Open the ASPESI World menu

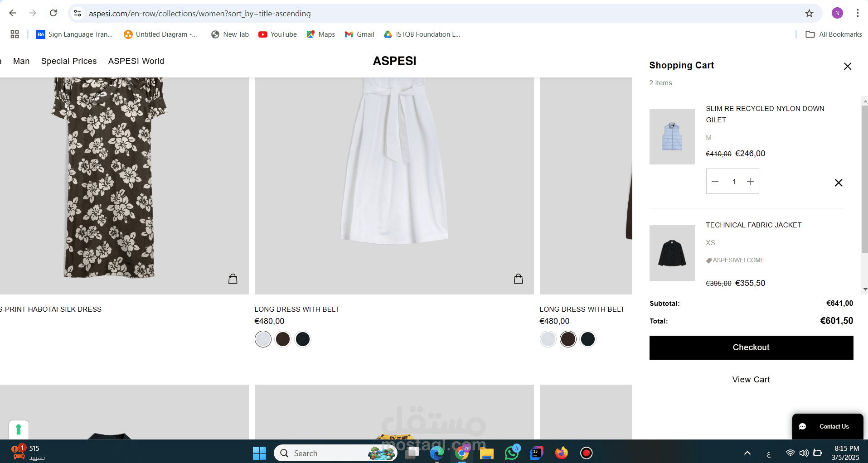136,61
